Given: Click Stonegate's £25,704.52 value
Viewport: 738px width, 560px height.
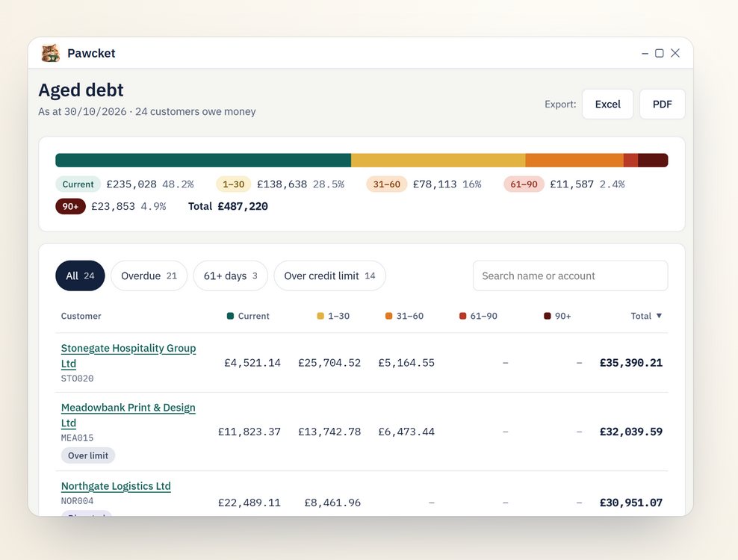Looking at the screenshot, I should (x=329, y=363).
